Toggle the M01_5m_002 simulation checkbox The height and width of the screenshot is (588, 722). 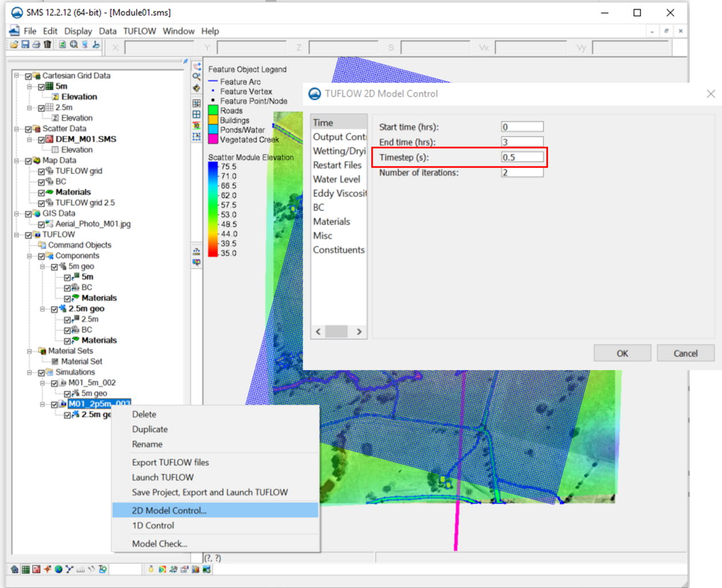coord(55,383)
